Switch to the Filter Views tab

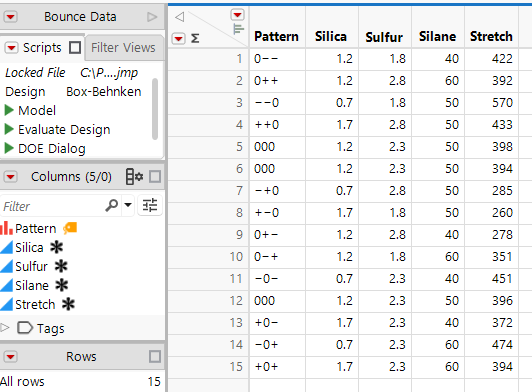coord(123,48)
